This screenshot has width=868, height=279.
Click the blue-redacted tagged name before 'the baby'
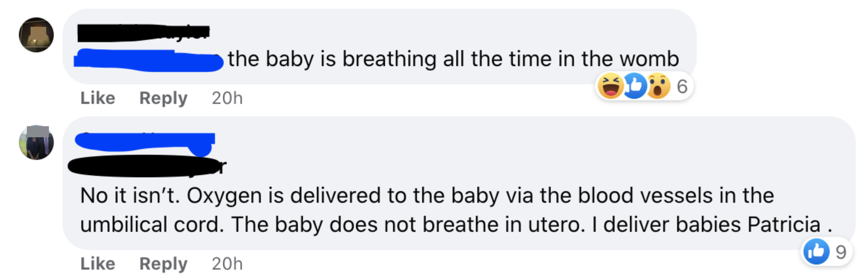pos(149,60)
